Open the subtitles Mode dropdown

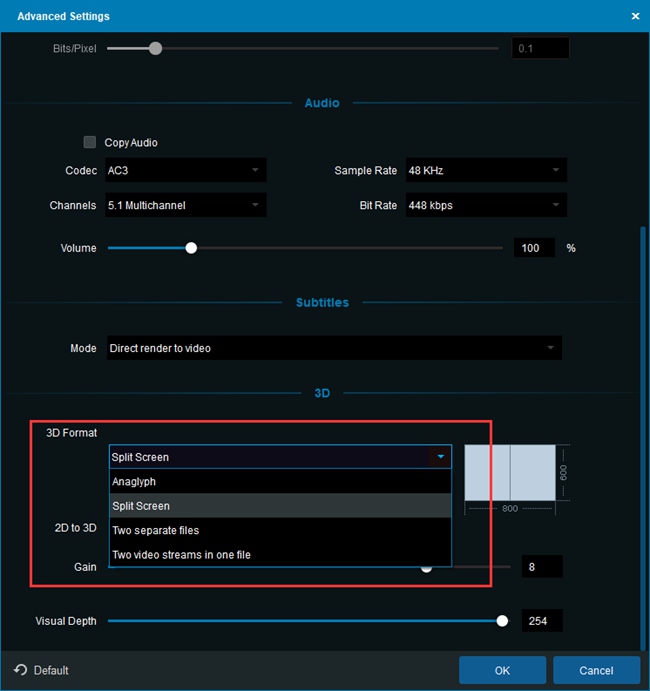click(x=334, y=348)
